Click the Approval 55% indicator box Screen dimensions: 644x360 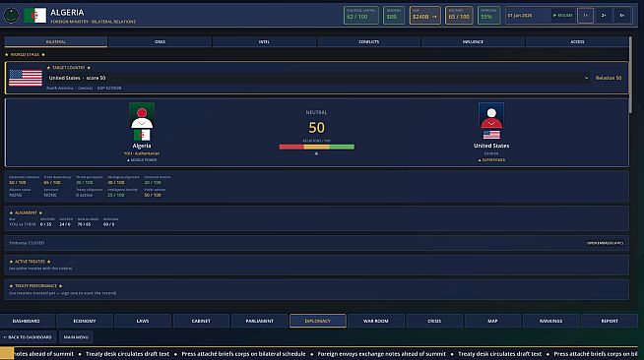pos(488,16)
